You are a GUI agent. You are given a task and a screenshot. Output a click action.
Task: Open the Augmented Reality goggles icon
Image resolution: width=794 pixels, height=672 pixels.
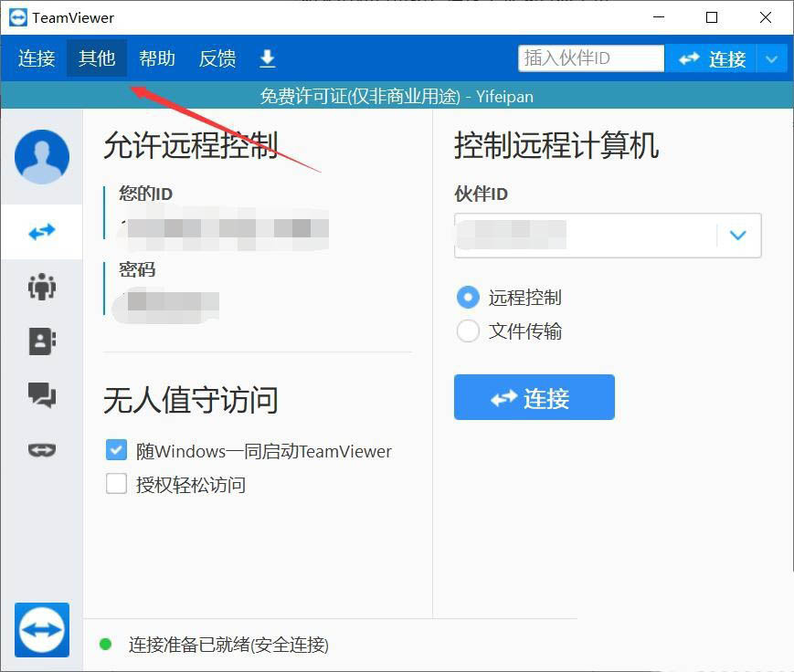pos(42,450)
